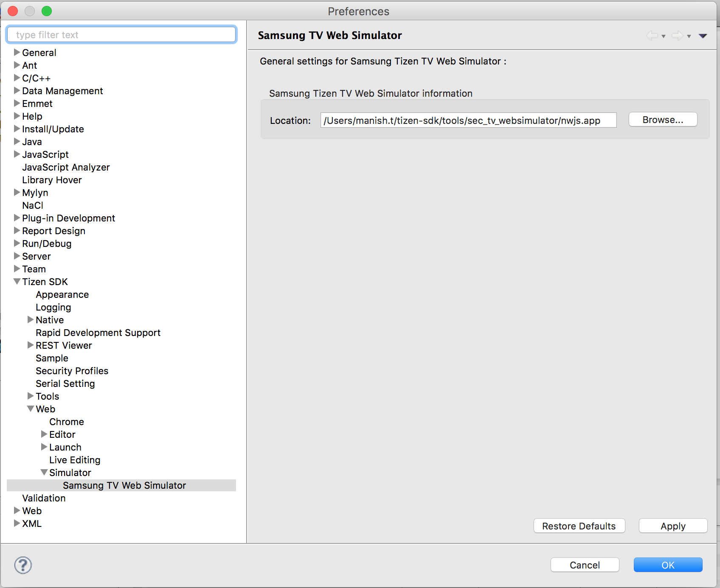Viewport: 720px width, 588px height.
Task: Expand the Native node under Tizen SDK
Action: [x=31, y=319]
